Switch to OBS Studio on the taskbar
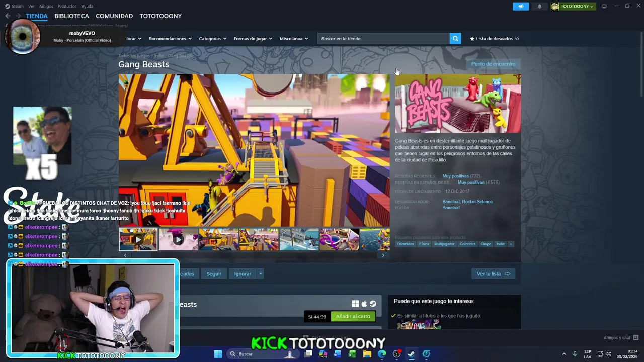Image resolution: width=644 pixels, height=362 pixels. coord(396,354)
